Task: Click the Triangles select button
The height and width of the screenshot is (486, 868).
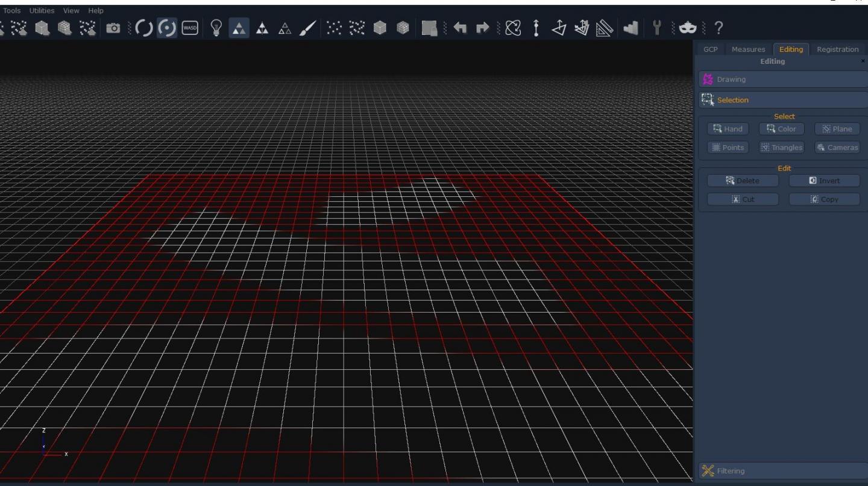Action: click(782, 148)
